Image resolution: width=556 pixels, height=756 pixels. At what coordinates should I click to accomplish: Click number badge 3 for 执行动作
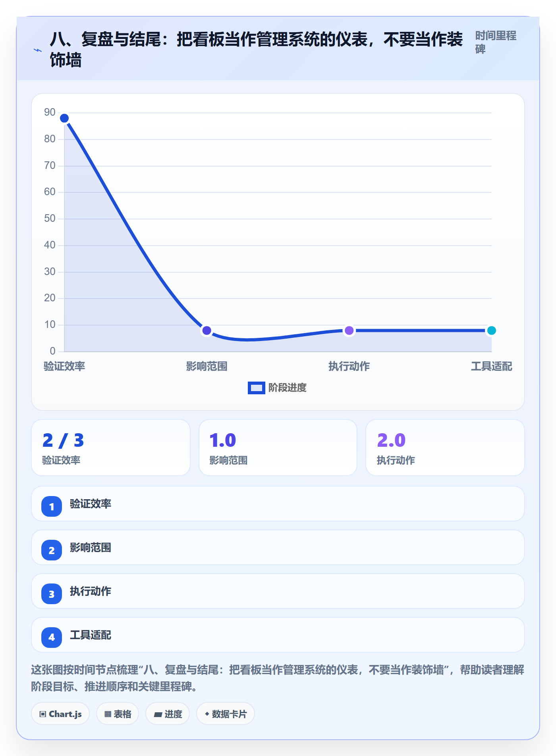pos(52,594)
